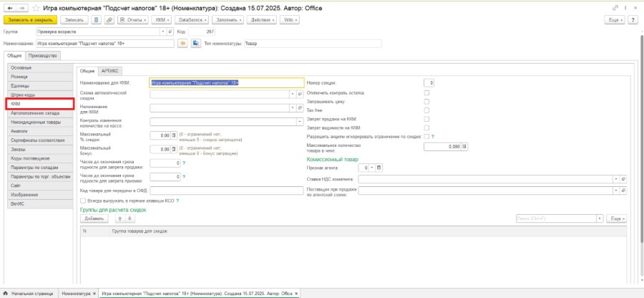644x298 pixels.
Task: Add this form to favorites via star icon
Action: pyautogui.click(x=36, y=8)
